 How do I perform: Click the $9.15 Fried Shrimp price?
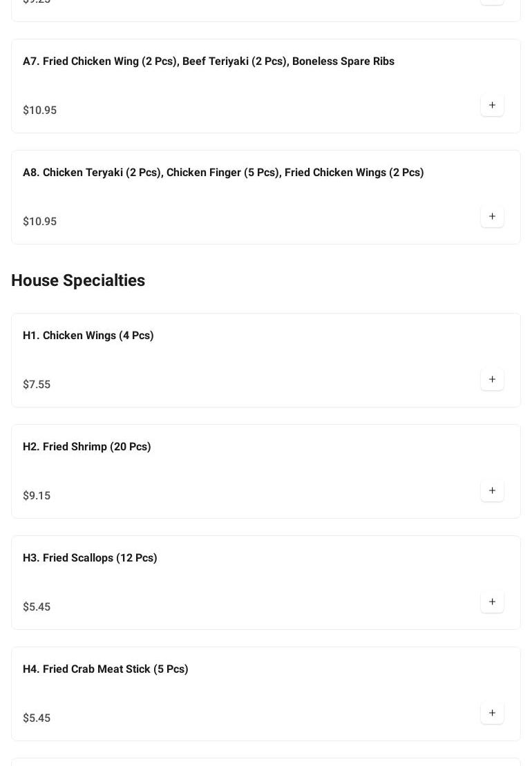click(x=37, y=496)
